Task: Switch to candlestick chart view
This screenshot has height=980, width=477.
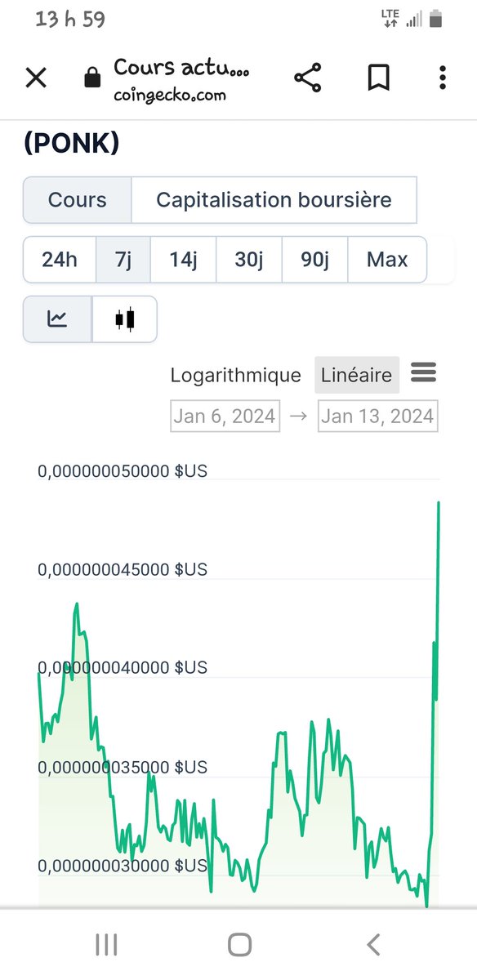Action: pyautogui.click(x=124, y=318)
